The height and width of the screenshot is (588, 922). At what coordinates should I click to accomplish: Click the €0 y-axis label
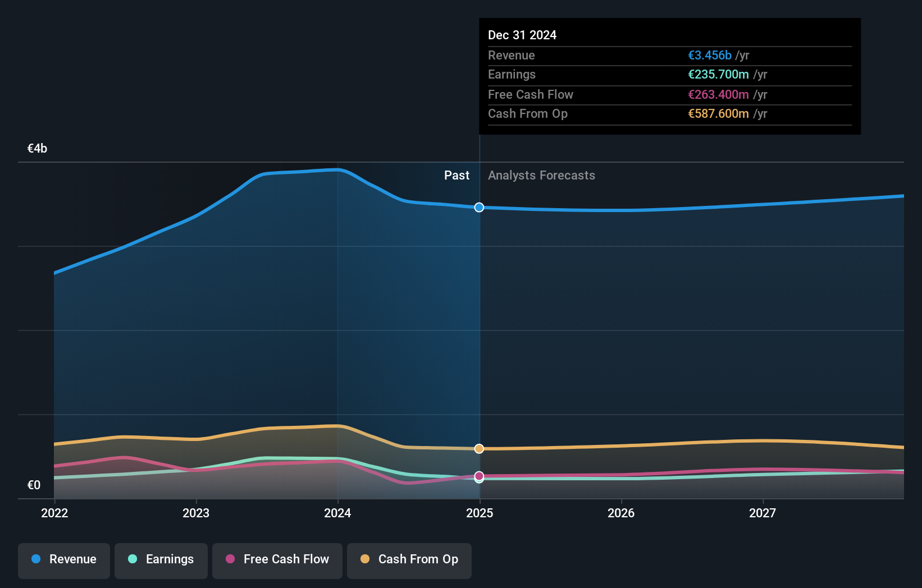pyautogui.click(x=34, y=485)
